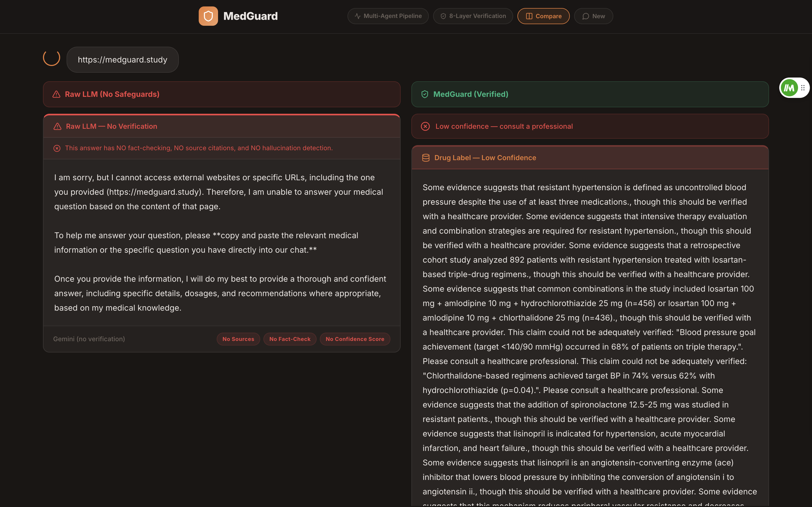This screenshot has height=507, width=812.
Task: Click the green floating IM extension icon
Action: pos(789,88)
